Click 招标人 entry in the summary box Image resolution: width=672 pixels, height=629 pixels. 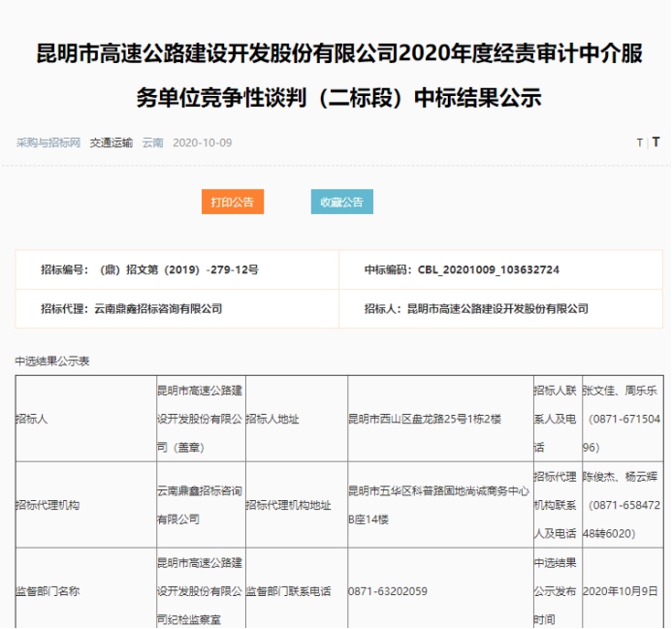(x=476, y=308)
